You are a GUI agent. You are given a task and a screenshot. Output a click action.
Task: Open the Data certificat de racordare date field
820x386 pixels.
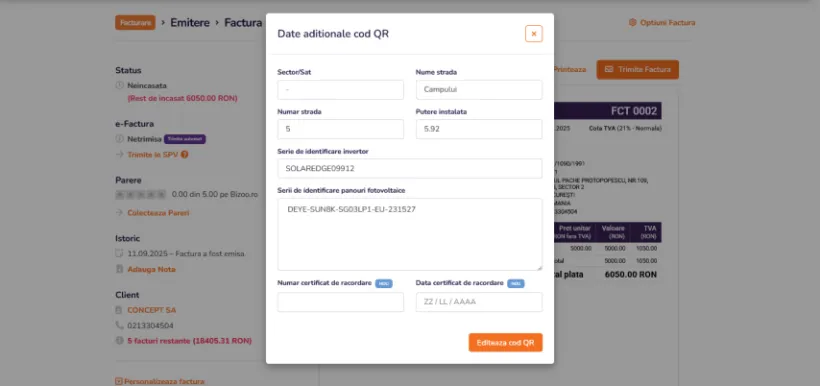pos(479,302)
